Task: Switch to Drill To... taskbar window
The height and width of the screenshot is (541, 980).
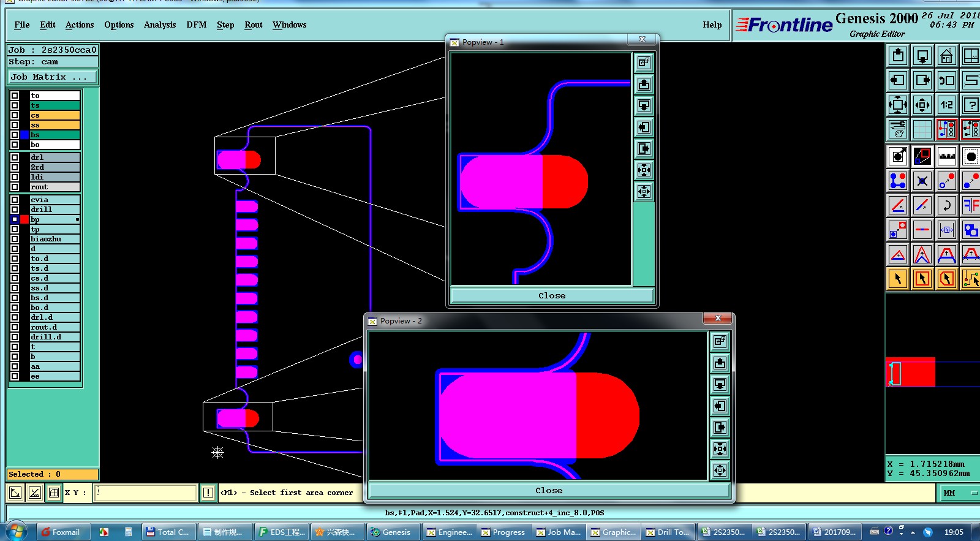Action: [668, 532]
